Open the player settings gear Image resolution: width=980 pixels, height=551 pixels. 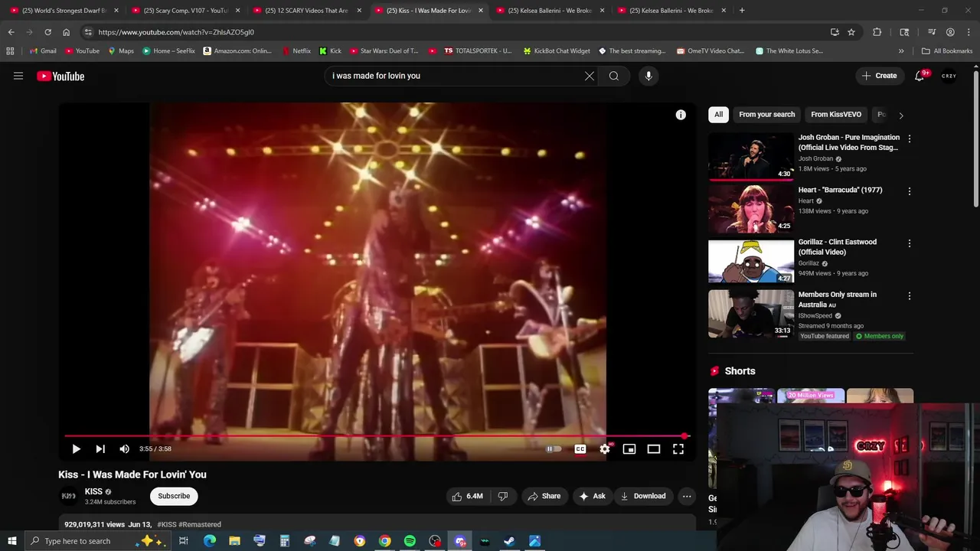(x=605, y=449)
